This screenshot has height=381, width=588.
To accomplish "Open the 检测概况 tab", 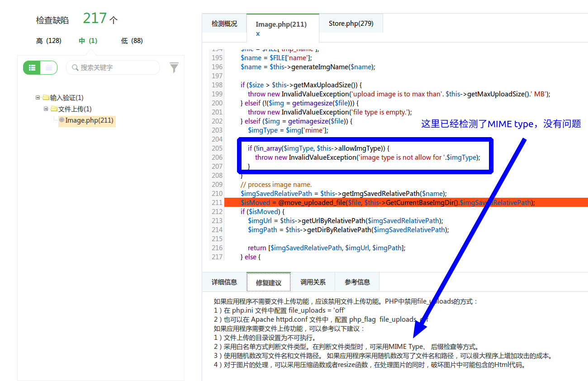I will [x=224, y=24].
